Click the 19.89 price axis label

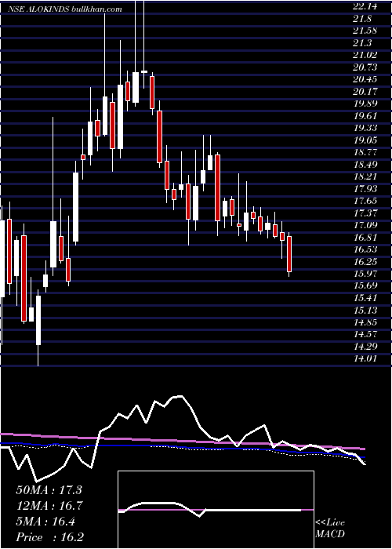click(365, 104)
